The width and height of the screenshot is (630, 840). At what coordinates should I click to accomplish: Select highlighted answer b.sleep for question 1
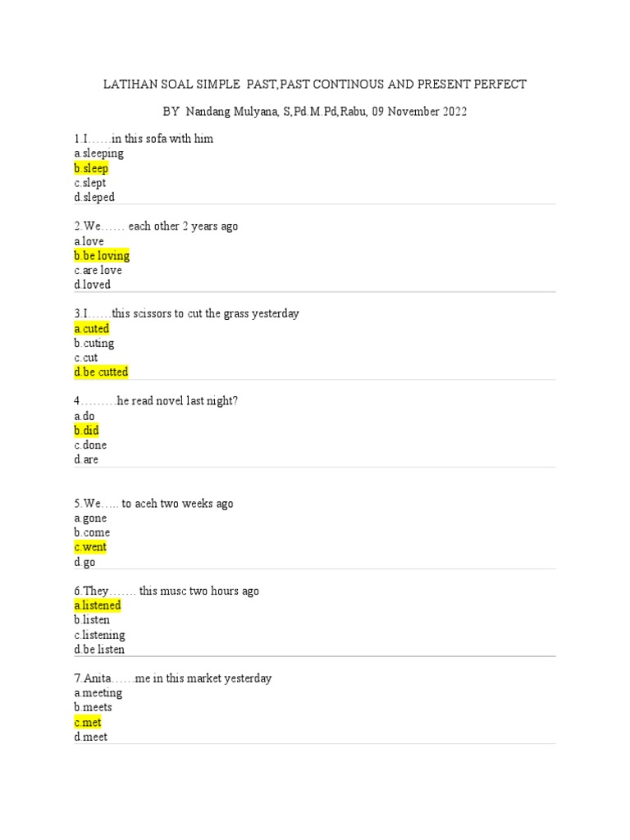[x=91, y=168]
